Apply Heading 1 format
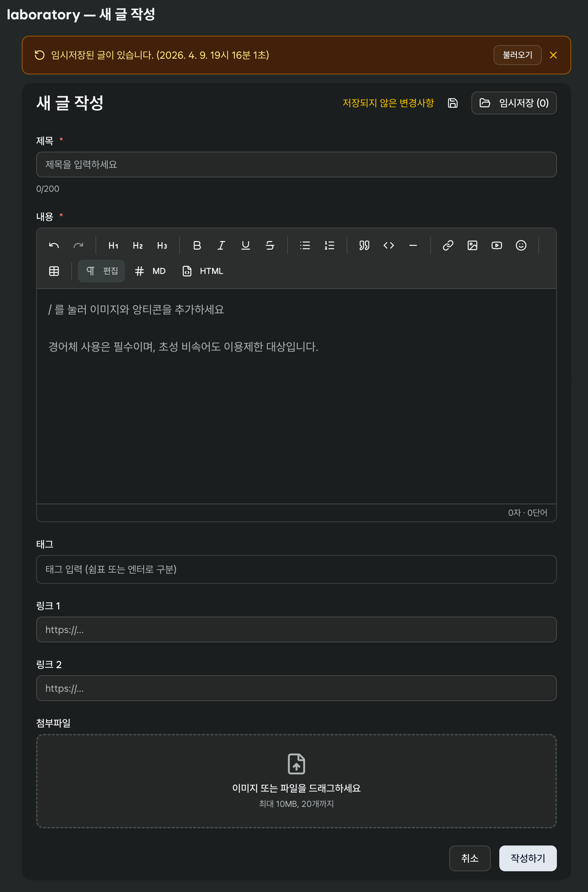This screenshot has height=892, width=588. tap(113, 245)
